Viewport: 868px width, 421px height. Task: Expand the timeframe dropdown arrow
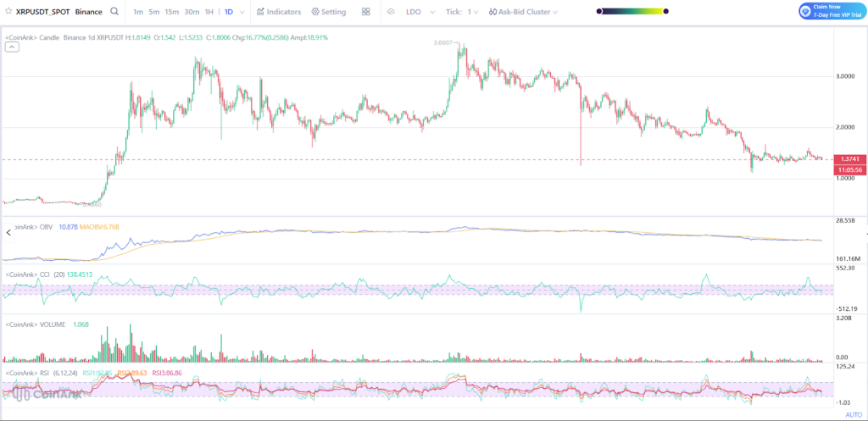[243, 12]
